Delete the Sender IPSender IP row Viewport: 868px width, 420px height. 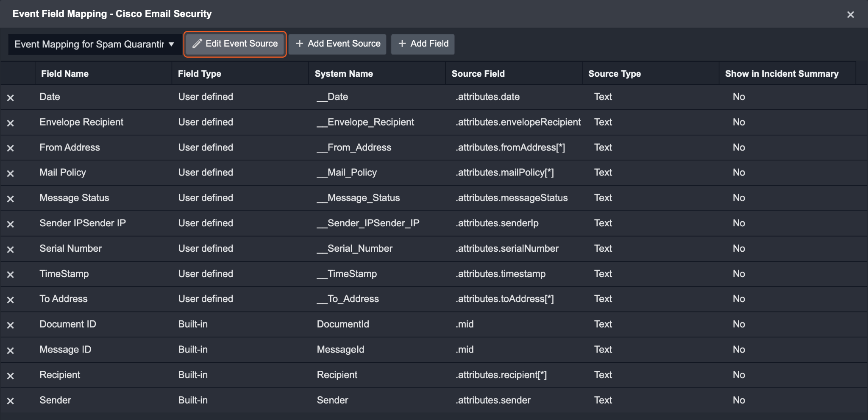click(x=11, y=224)
